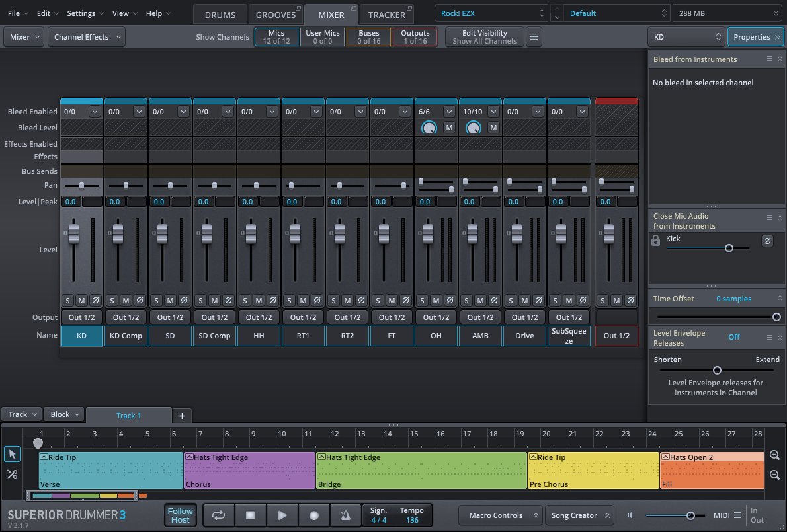Toggle the metronome icon
The width and height of the screenshot is (787, 532).
[345, 515]
